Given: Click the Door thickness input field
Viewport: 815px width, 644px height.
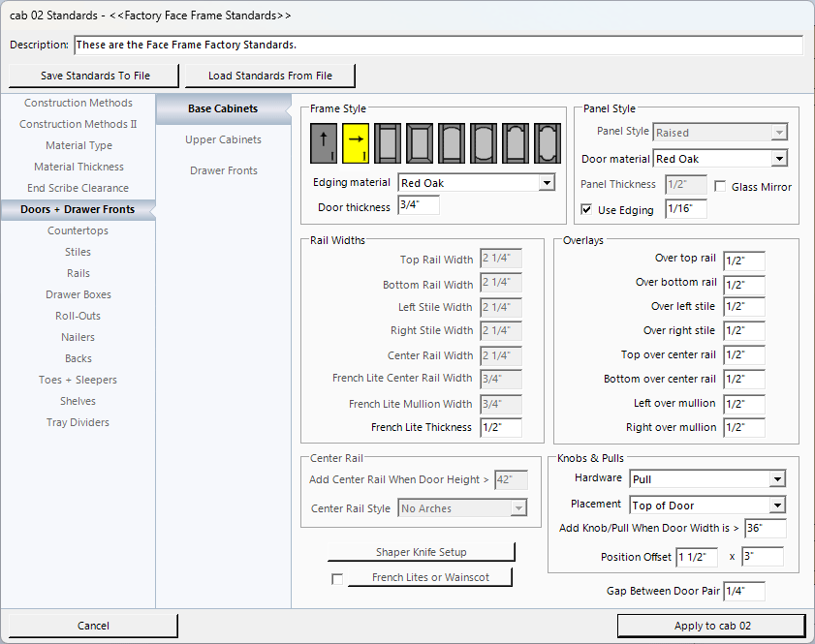Looking at the screenshot, I should (417, 205).
